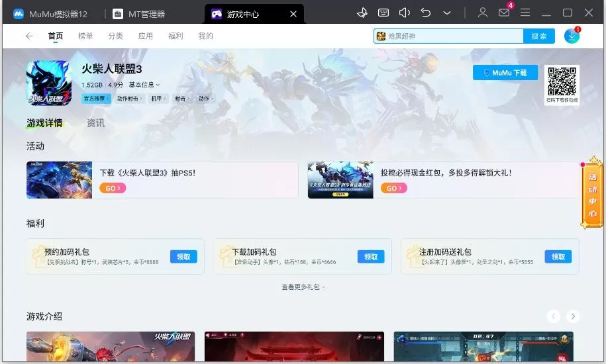The height and width of the screenshot is (364, 606).
Task: Expand the more tools chevron in title bar
Action: click(x=447, y=13)
